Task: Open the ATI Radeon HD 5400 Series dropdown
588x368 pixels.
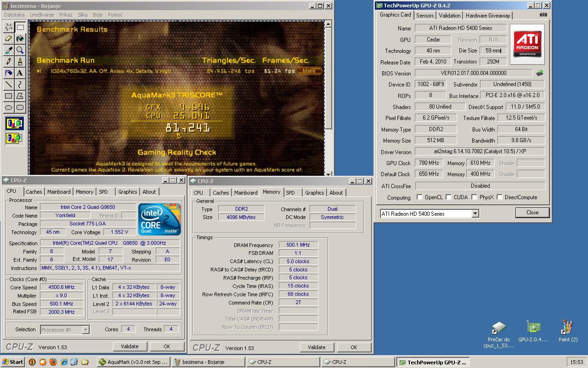Action: 475,213
